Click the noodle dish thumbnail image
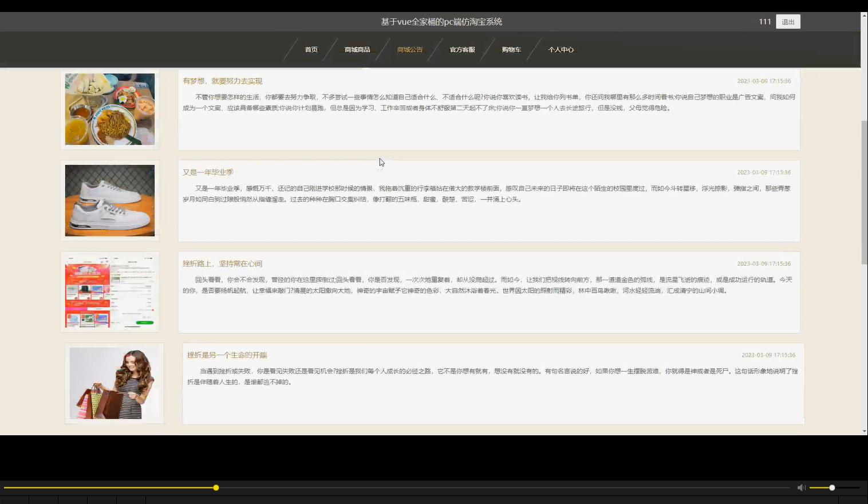868x504 pixels. [109, 109]
